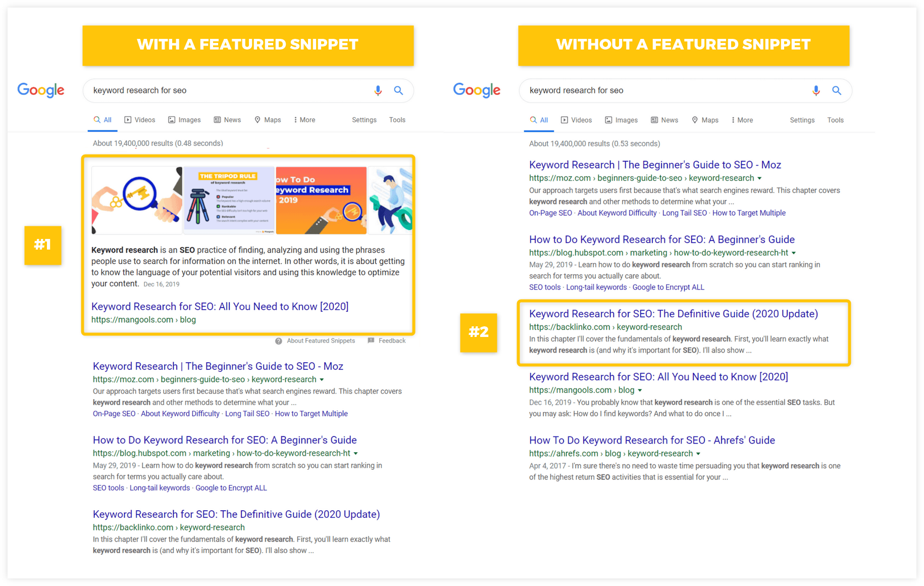Open Moz Beginner's Guide link in left results
924x586 pixels.
[x=218, y=366]
